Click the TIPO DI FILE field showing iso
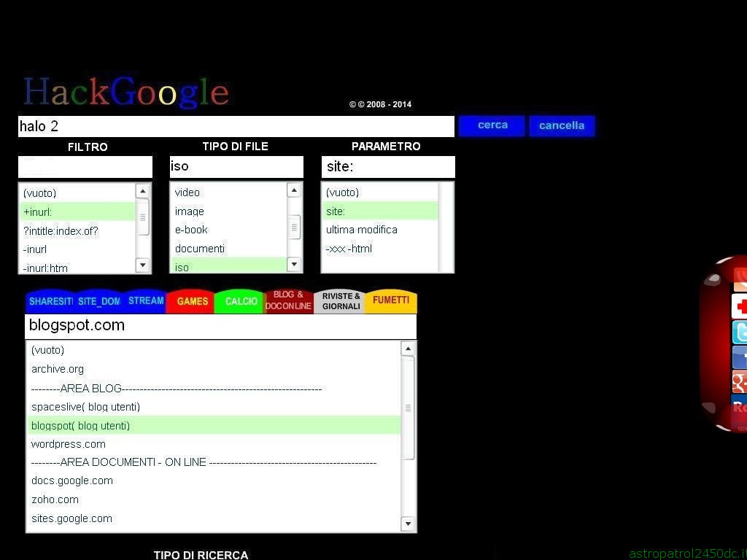This screenshot has width=747, height=560. [x=236, y=167]
